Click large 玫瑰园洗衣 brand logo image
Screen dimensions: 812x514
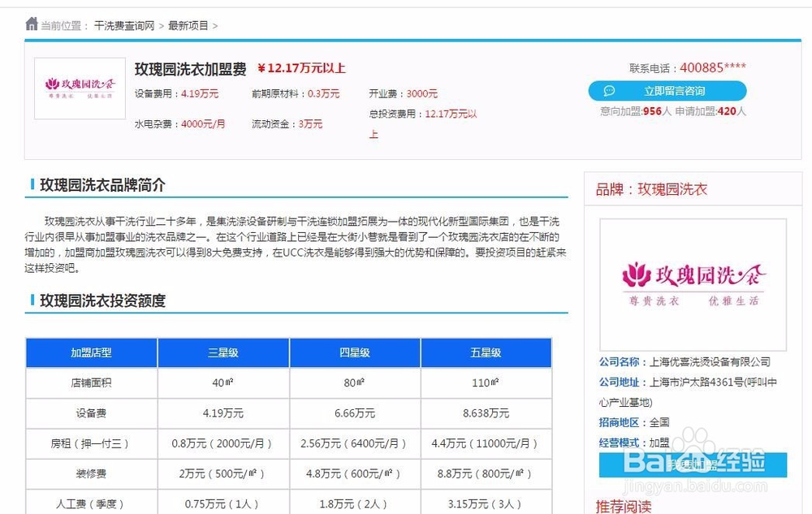tap(693, 285)
